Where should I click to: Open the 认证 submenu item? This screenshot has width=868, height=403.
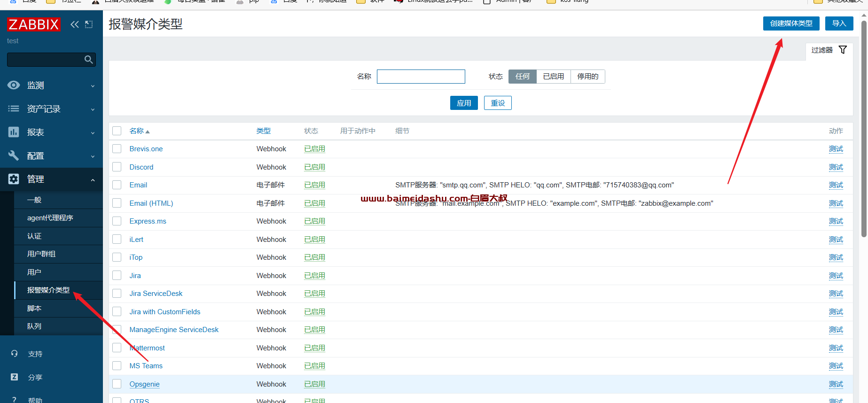58,236
